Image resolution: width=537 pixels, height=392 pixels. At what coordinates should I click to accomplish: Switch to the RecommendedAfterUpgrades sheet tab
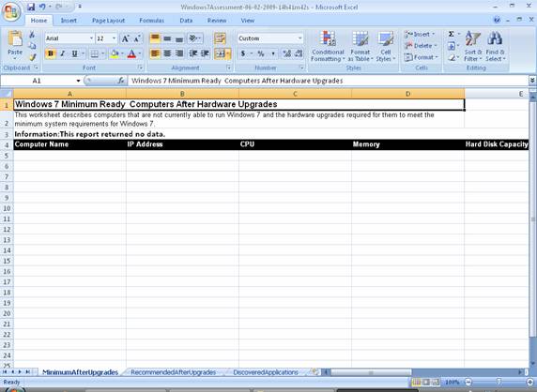174,372
